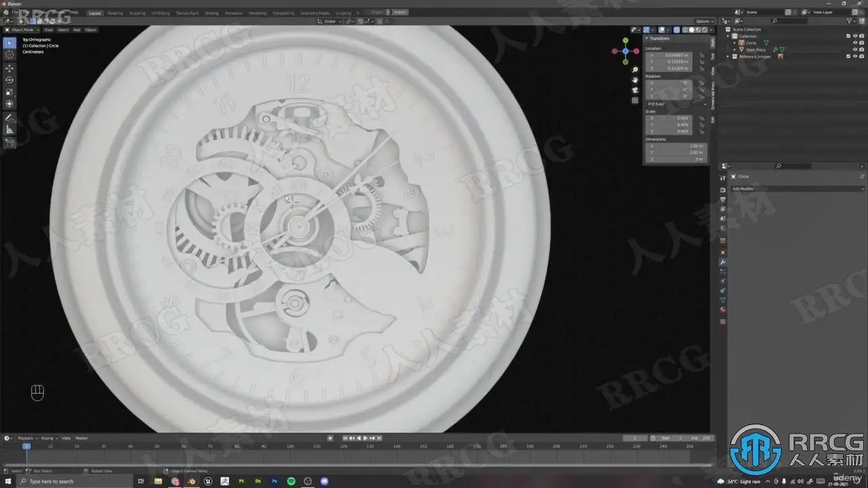Viewport: 868px width, 488px height.
Task: Toggle the camera view icon
Action: click(635, 90)
